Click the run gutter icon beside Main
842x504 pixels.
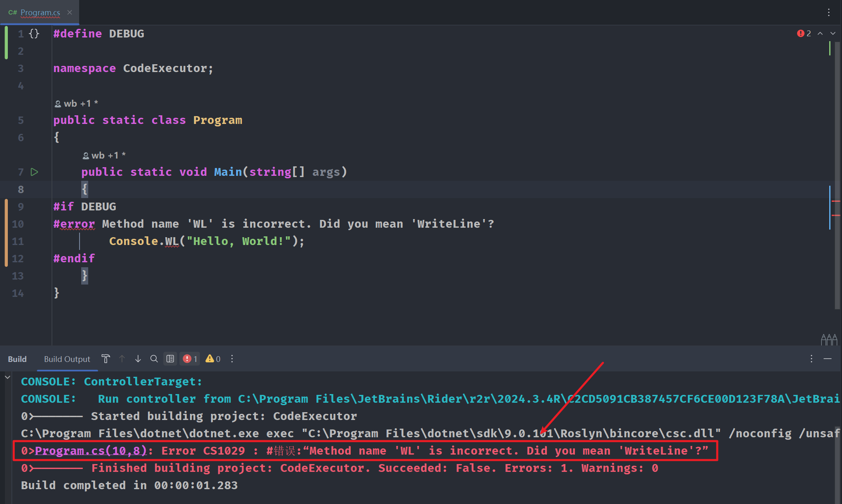click(35, 172)
